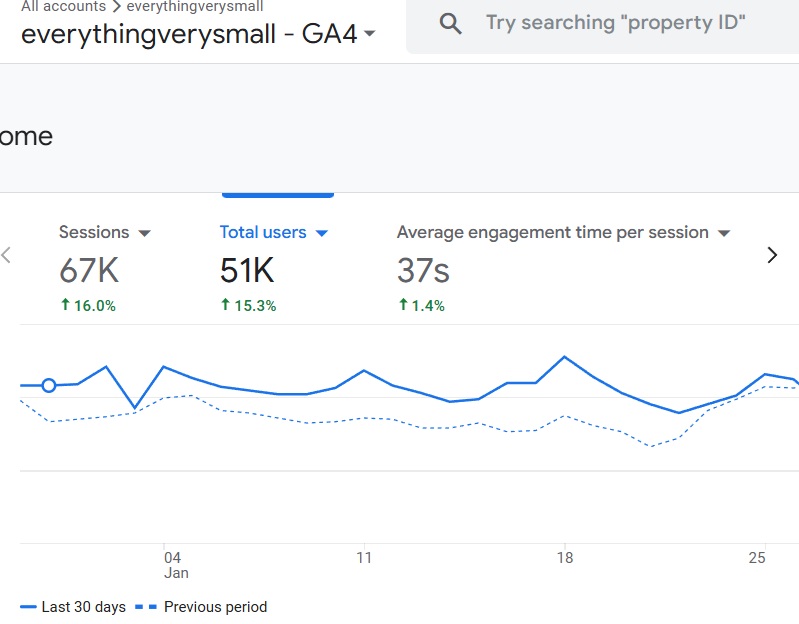Click the breadcrumb chevron after All accounts
The width and height of the screenshot is (799, 624).
116,7
